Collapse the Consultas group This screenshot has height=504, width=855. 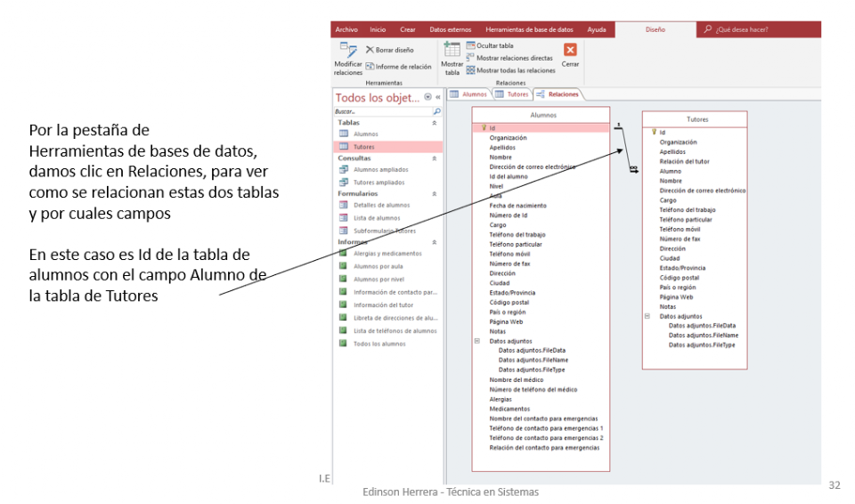click(x=435, y=158)
